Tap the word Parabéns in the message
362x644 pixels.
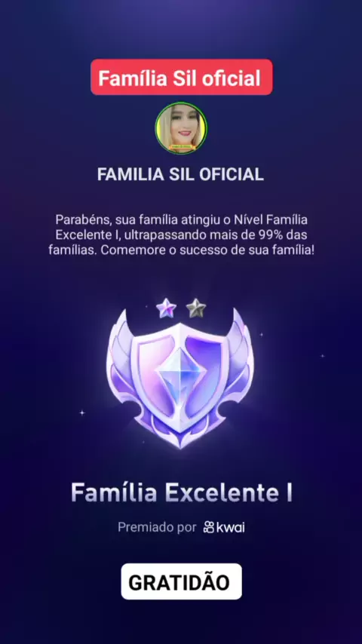click(x=83, y=219)
